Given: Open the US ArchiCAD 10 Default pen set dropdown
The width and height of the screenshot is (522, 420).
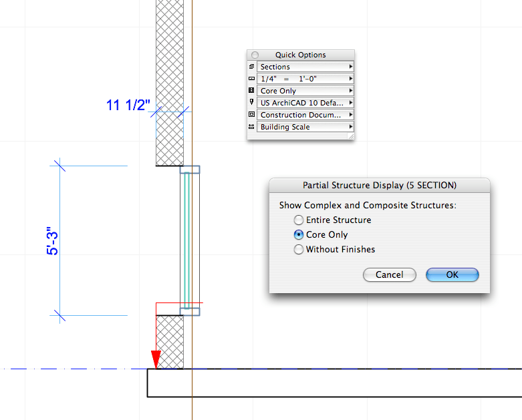Looking at the screenshot, I should click(305, 103).
